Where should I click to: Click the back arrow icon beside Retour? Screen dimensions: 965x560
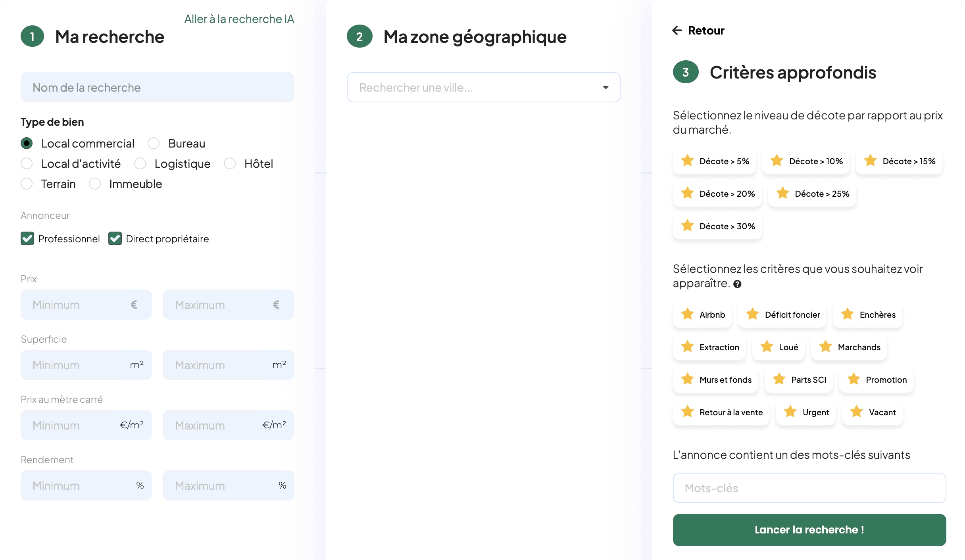[677, 30]
